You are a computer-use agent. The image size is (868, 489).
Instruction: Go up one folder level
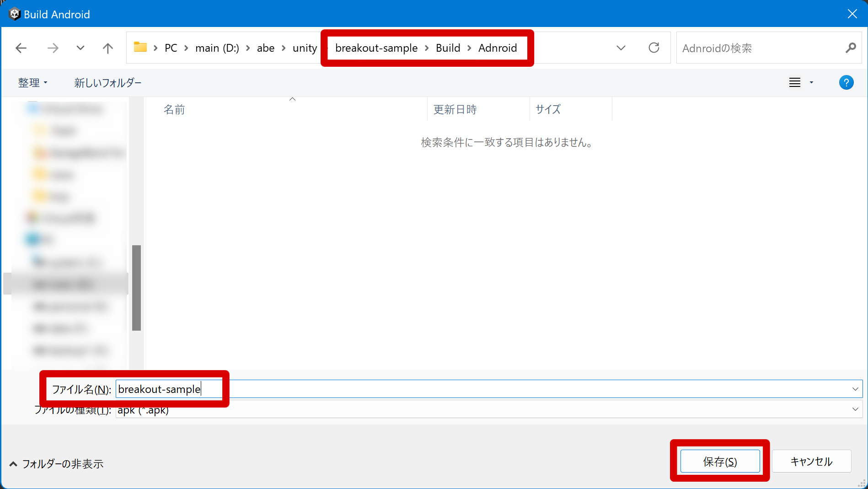[108, 48]
